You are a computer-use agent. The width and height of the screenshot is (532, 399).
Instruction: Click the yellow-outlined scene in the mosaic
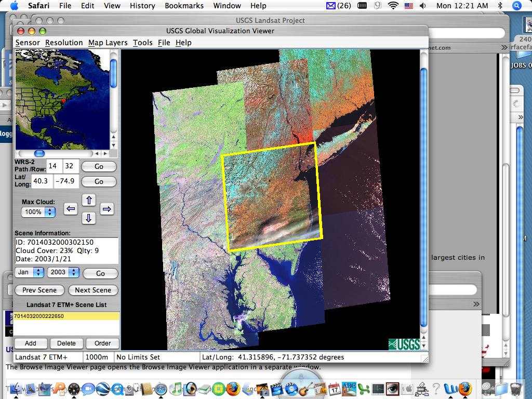click(x=271, y=197)
